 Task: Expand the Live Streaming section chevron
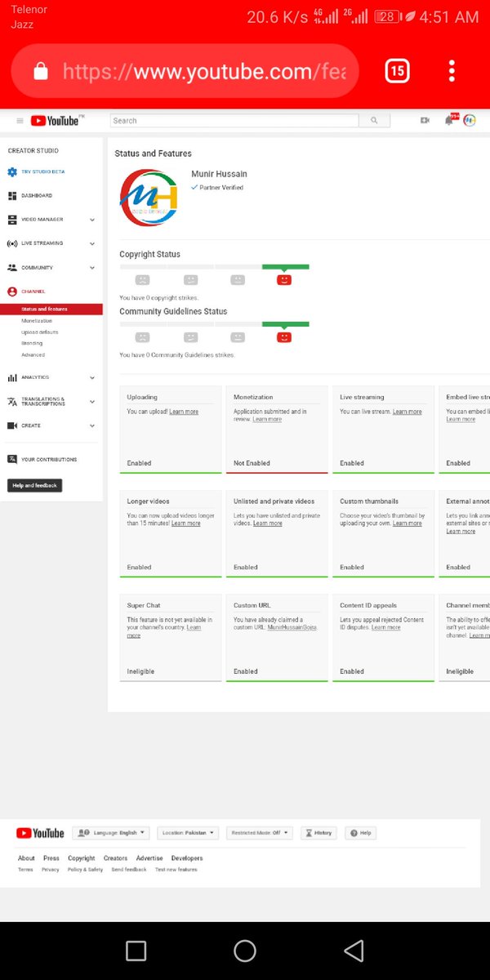pyautogui.click(x=92, y=243)
